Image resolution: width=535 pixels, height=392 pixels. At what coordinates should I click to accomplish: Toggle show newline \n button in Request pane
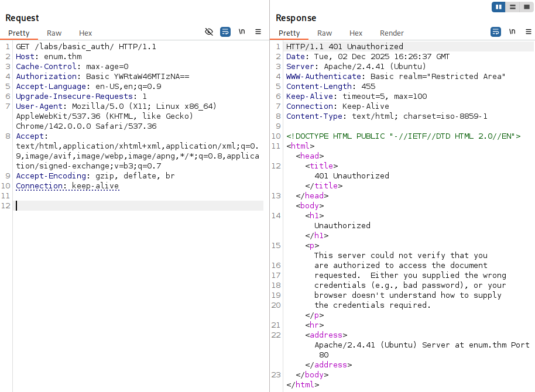pyautogui.click(x=242, y=32)
